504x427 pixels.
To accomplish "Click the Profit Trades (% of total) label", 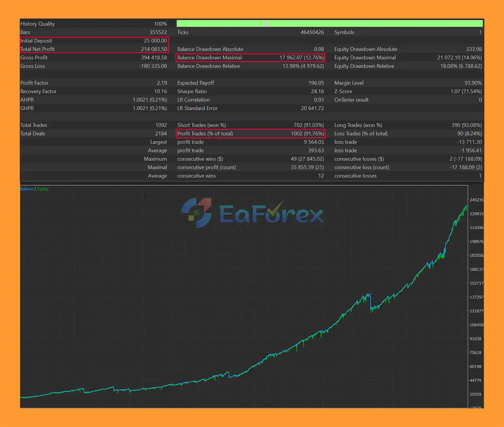I will tap(205, 134).
